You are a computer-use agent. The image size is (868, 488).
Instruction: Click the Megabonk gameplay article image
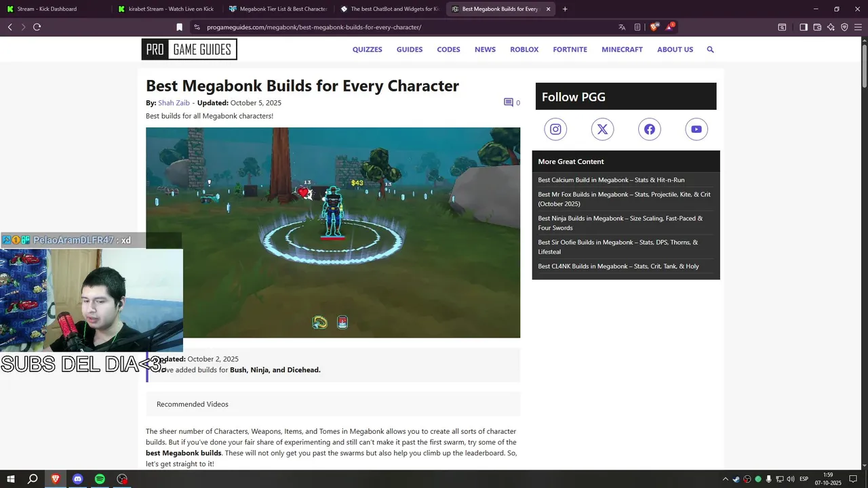333,232
